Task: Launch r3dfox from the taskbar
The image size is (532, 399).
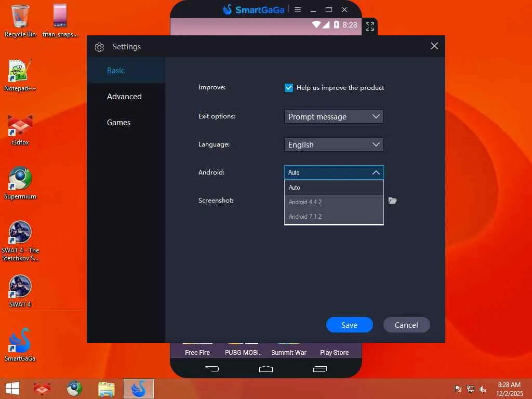Action: click(42, 389)
